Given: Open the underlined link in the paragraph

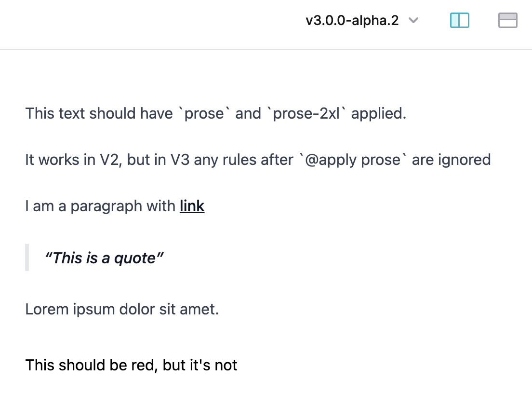Looking at the screenshot, I should click(x=192, y=206).
